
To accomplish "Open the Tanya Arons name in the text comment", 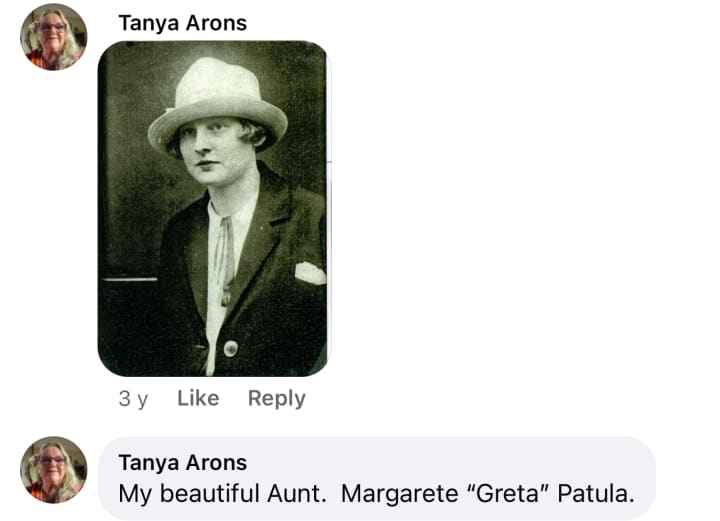I will coord(183,462).
